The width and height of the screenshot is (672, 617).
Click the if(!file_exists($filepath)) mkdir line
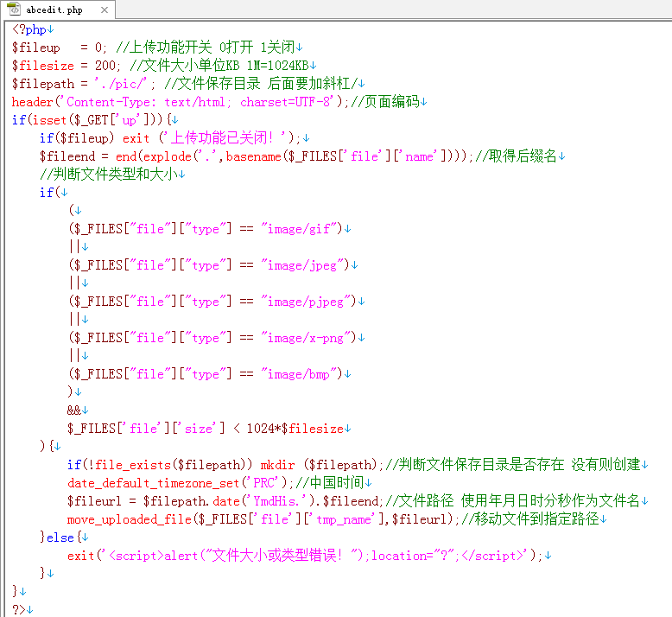point(358,465)
